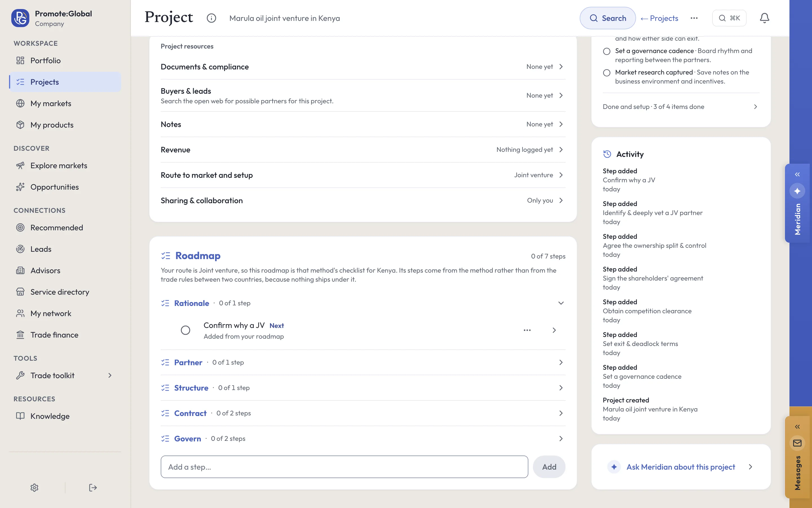Open Route to market and setup row
Image resolution: width=812 pixels, height=508 pixels.
pos(363,175)
